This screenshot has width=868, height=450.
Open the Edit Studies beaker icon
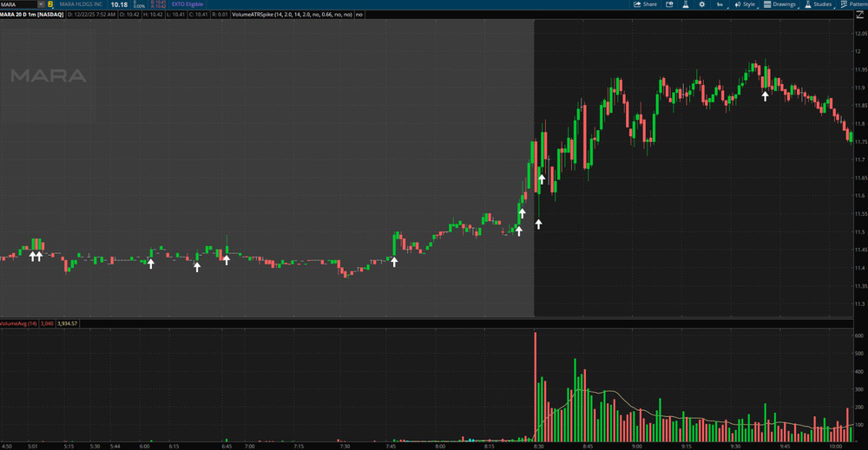point(686,4)
